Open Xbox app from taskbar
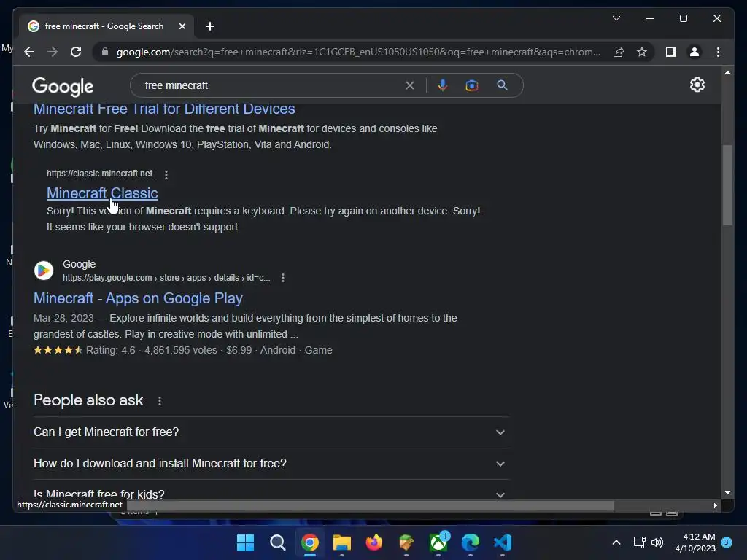Viewport: 747px width, 560px height. (x=438, y=542)
